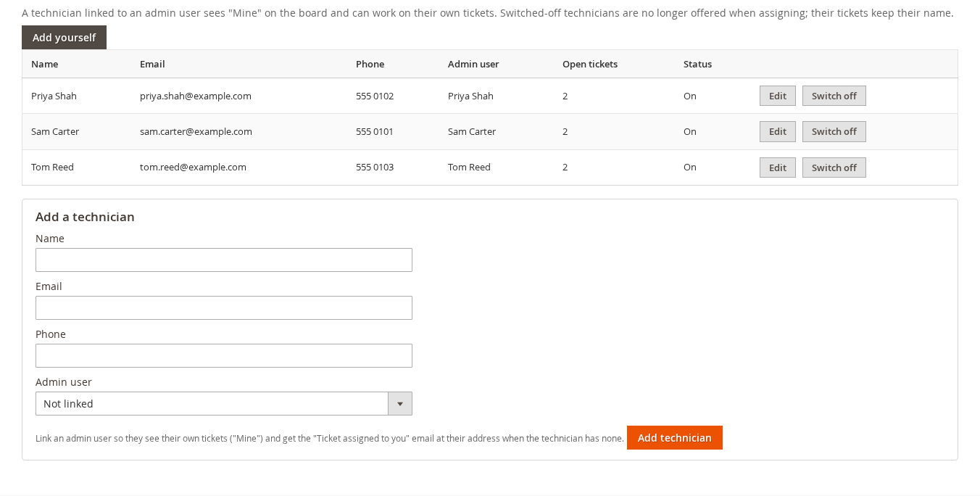Select the email tom.reed@example.com
Viewport: 980px width, 496px height.
tap(193, 167)
